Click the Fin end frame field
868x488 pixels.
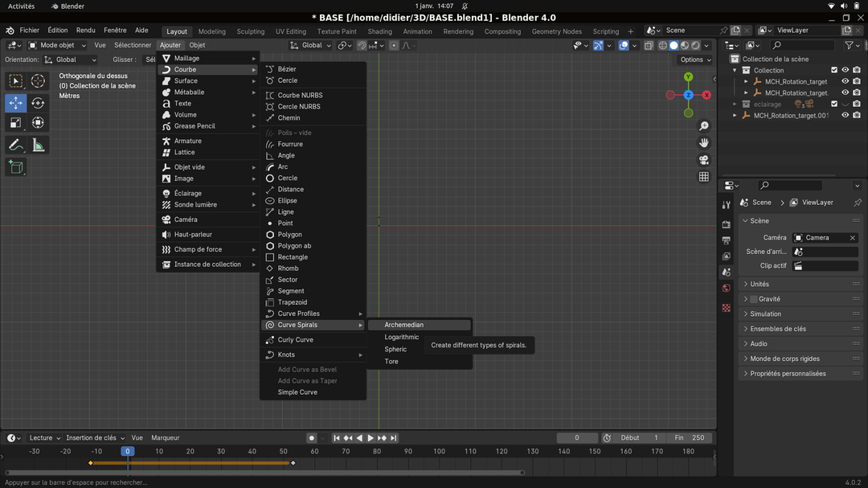690,438
